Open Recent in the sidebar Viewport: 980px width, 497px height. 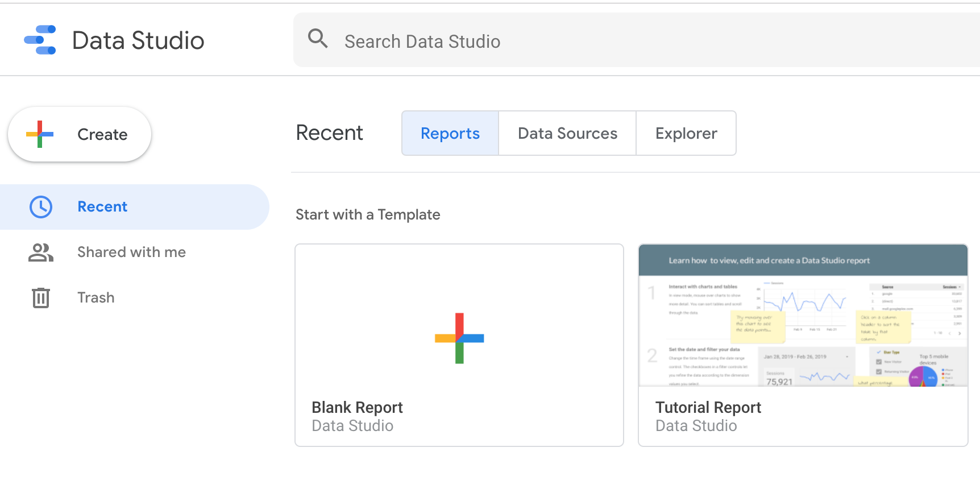tap(134, 207)
